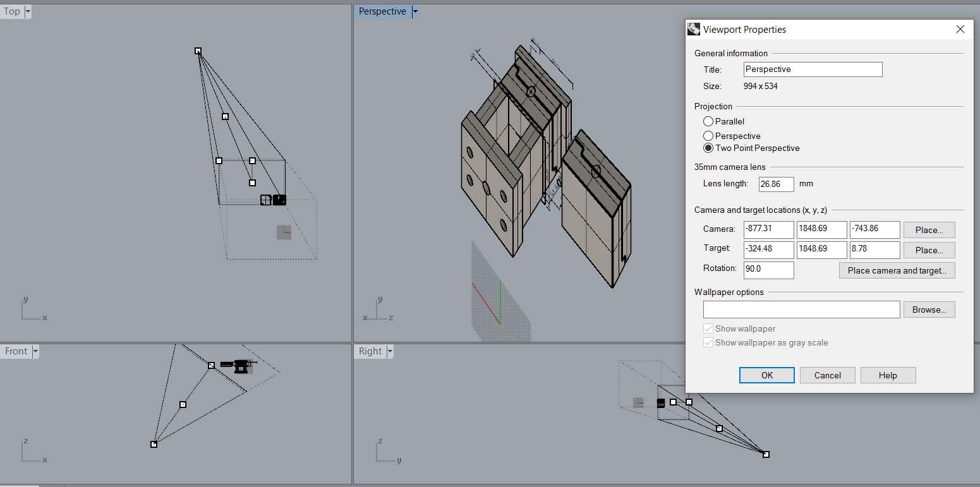Click Place button for Camera location

coord(929,230)
